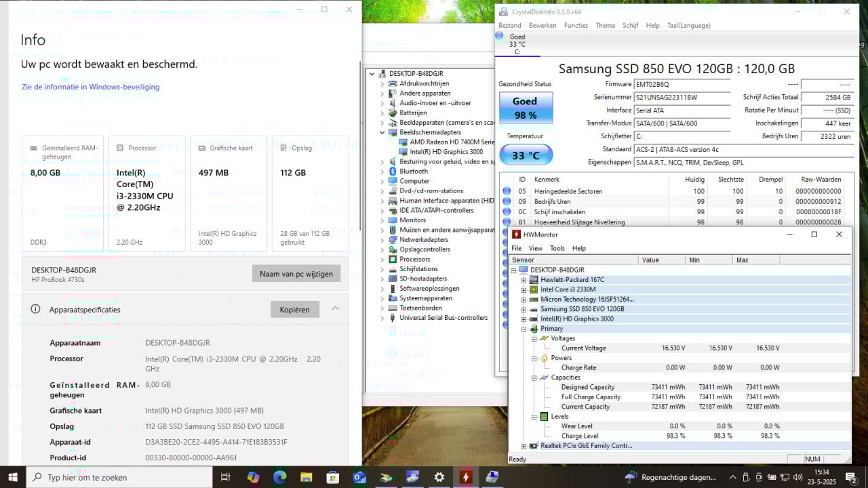Image resolution: width=868 pixels, height=488 pixels.
Task: Open Outlook from the taskbar
Action: click(x=359, y=477)
